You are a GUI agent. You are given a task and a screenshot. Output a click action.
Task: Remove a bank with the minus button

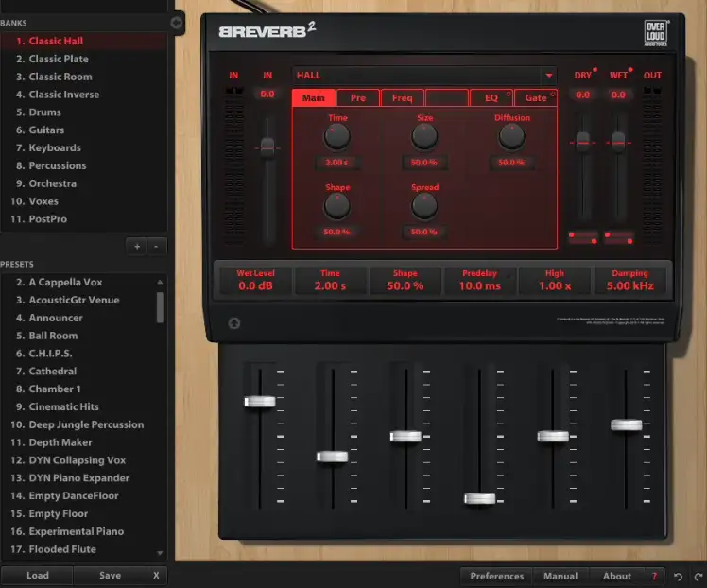pyautogui.click(x=156, y=246)
